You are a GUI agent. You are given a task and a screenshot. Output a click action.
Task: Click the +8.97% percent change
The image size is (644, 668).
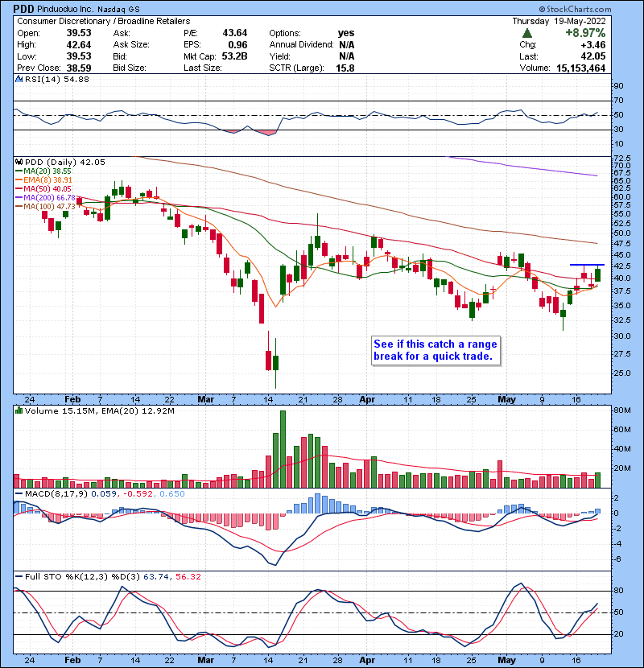(x=585, y=33)
